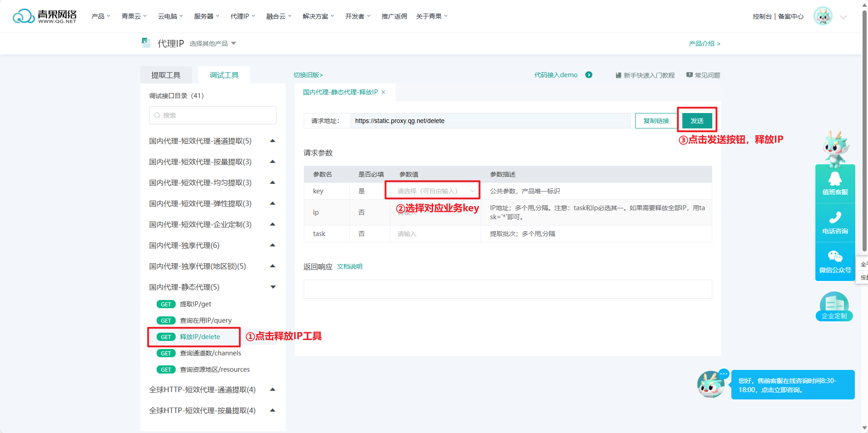
Task: Click the 电话咨询 phone icon
Action: click(x=835, y=218)
